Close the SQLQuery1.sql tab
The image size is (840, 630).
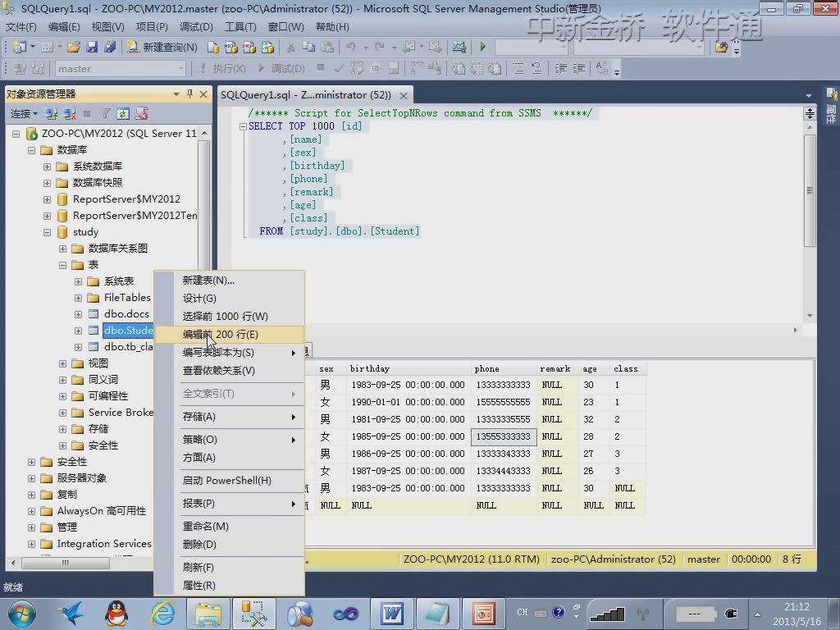pos(404,95)
